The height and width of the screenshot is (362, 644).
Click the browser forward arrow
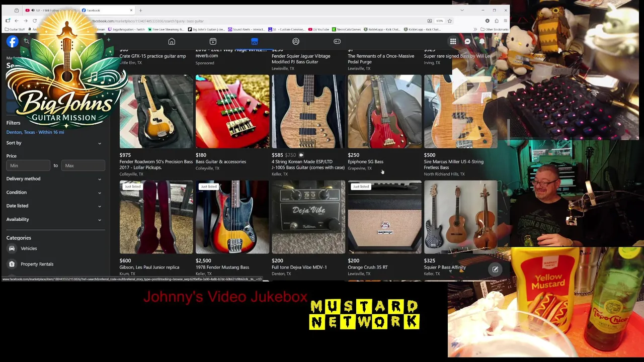click(x=26, y=21)
